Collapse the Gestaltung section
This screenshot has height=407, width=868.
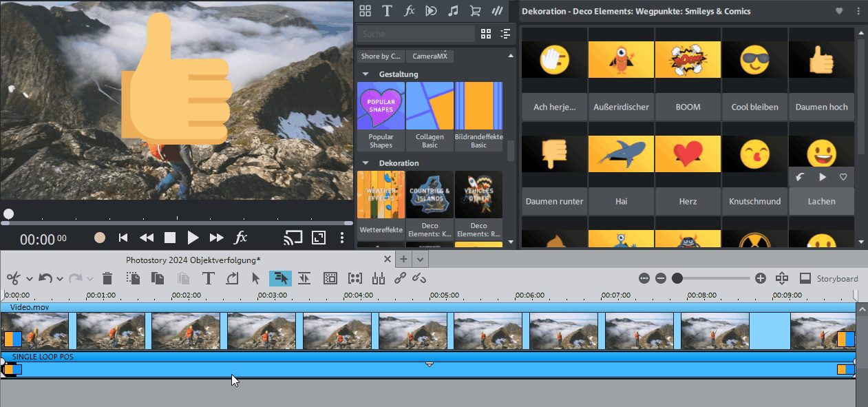pos(365,74)
